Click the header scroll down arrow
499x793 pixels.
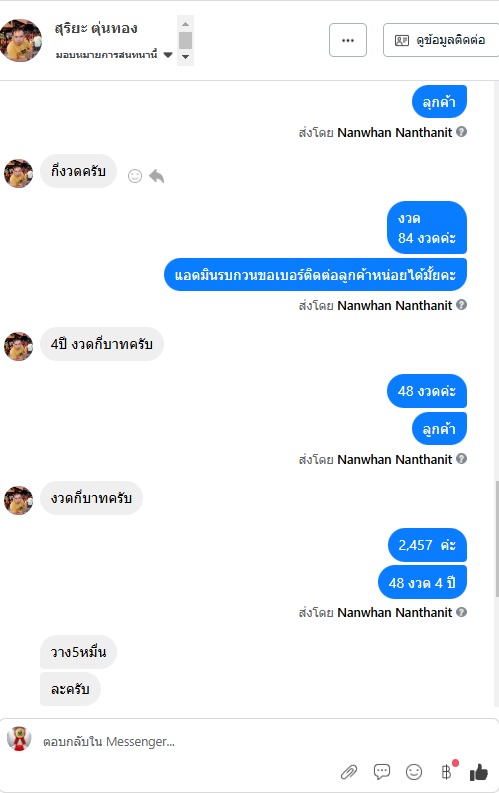pyautogui.click(x=186, y=57)
